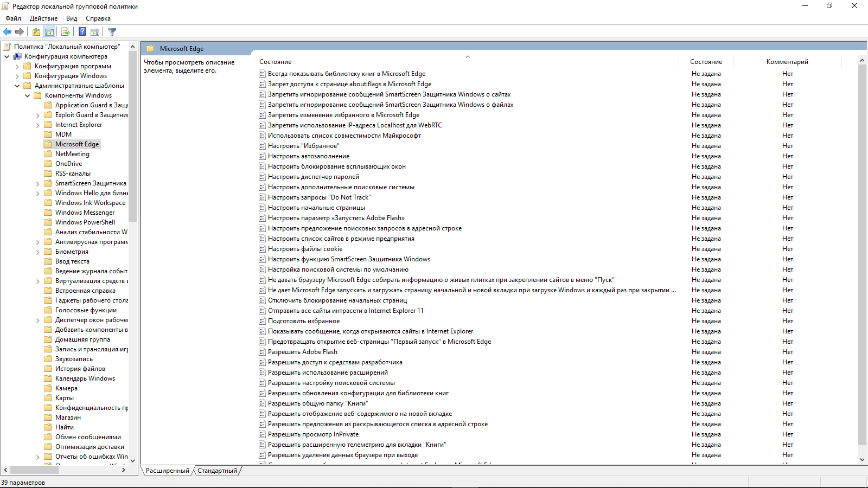The width and height of the screenshot is (868, 488).
Task: Sort by the second 'Состояние' status column header
Action: tap(706, 62)
